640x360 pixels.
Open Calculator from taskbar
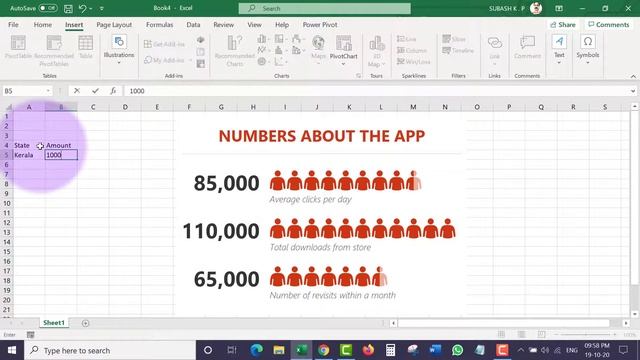tap(391, 350)
